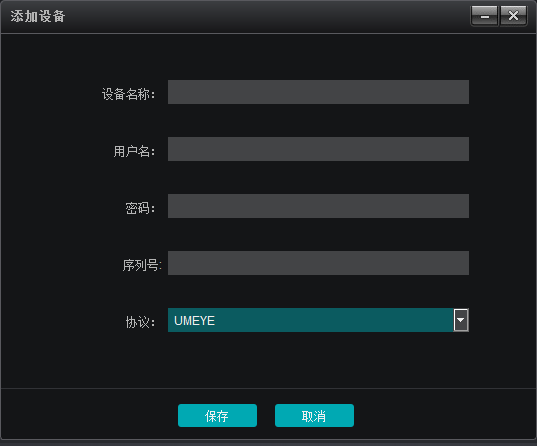Click empty title bar area beside 添加设备

click(267, 16)
